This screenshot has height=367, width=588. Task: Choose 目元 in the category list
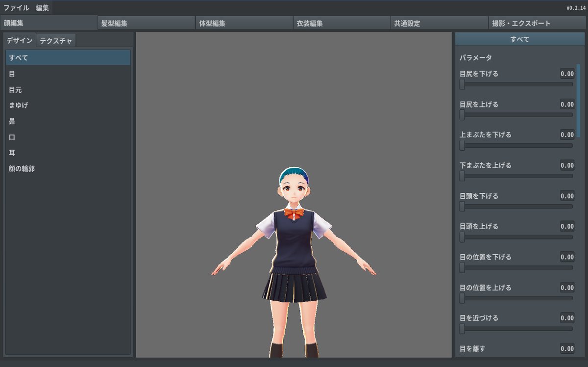[x=15, y=90]
